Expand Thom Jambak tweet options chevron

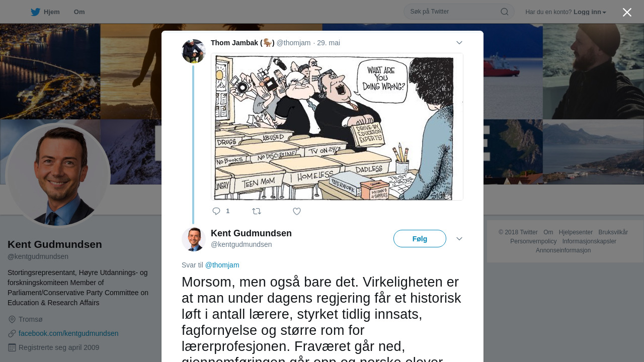pos(459,43)
